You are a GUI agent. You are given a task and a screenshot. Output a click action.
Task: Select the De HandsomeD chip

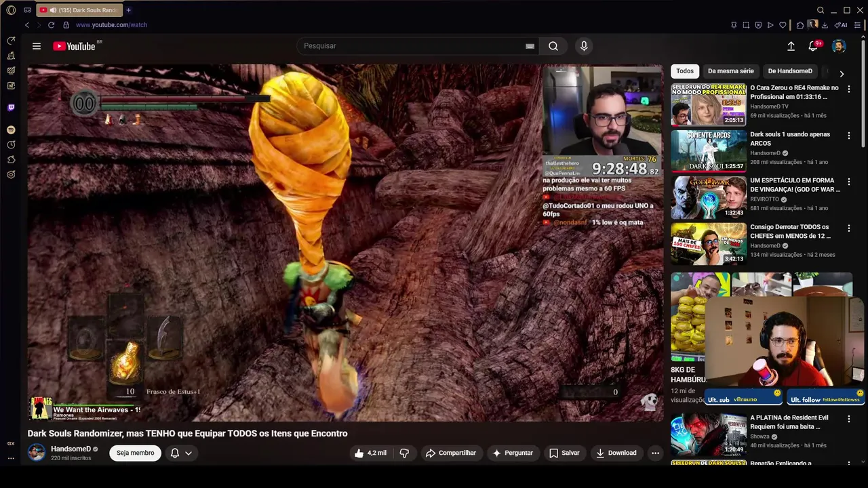pyautogui.click(x=790, y=71)
